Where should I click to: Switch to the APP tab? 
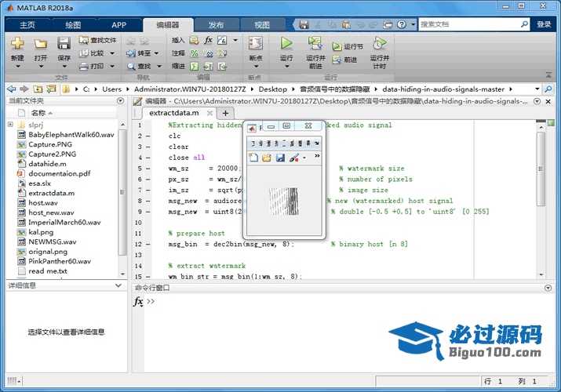point(118,24)
